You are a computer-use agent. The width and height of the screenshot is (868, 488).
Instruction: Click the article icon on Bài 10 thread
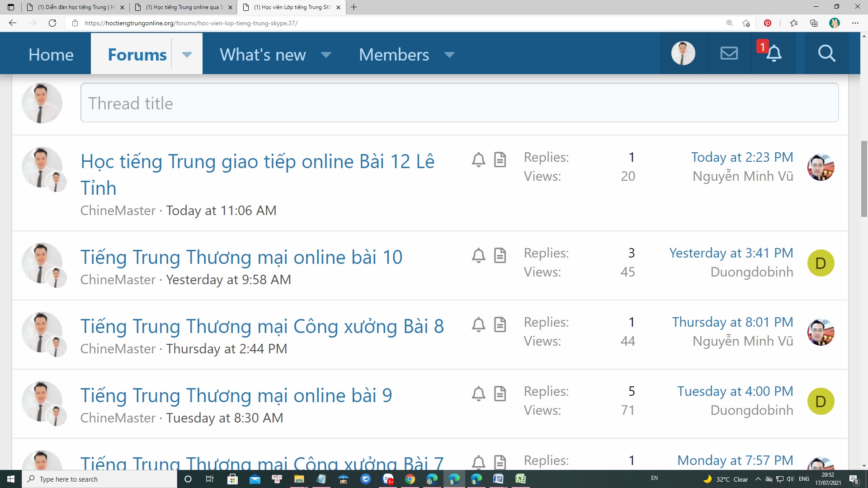500,255
